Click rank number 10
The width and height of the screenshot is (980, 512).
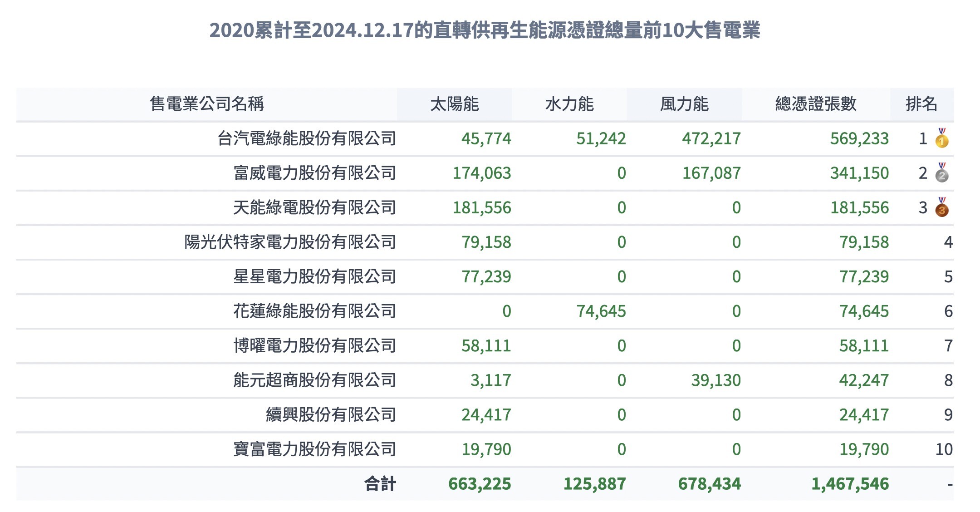pos(944,449)
